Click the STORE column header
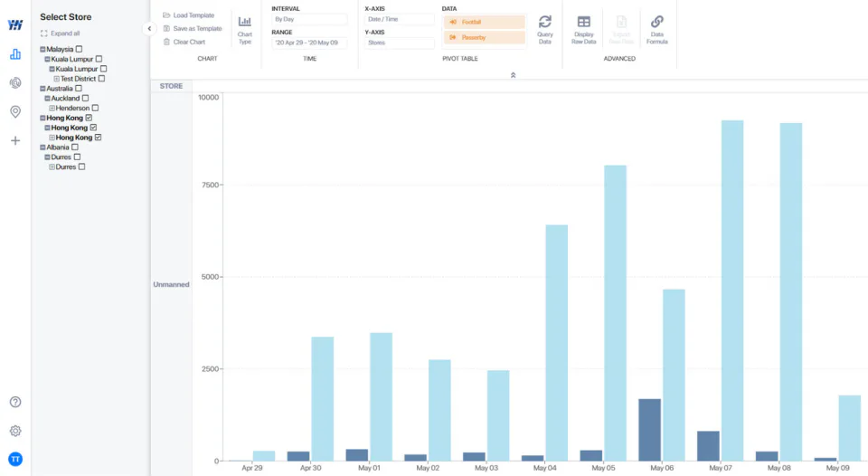This screenshot has width=868, height=476. pos(171,86)
